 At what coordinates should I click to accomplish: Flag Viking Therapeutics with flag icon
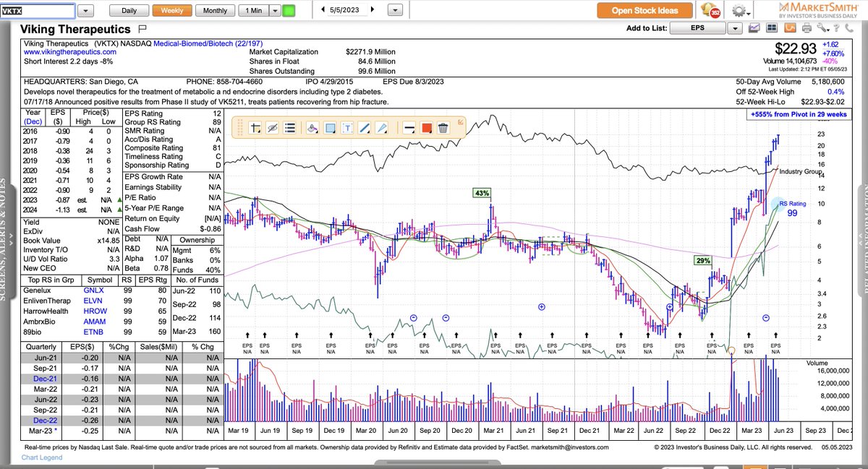tap(142, 29)
